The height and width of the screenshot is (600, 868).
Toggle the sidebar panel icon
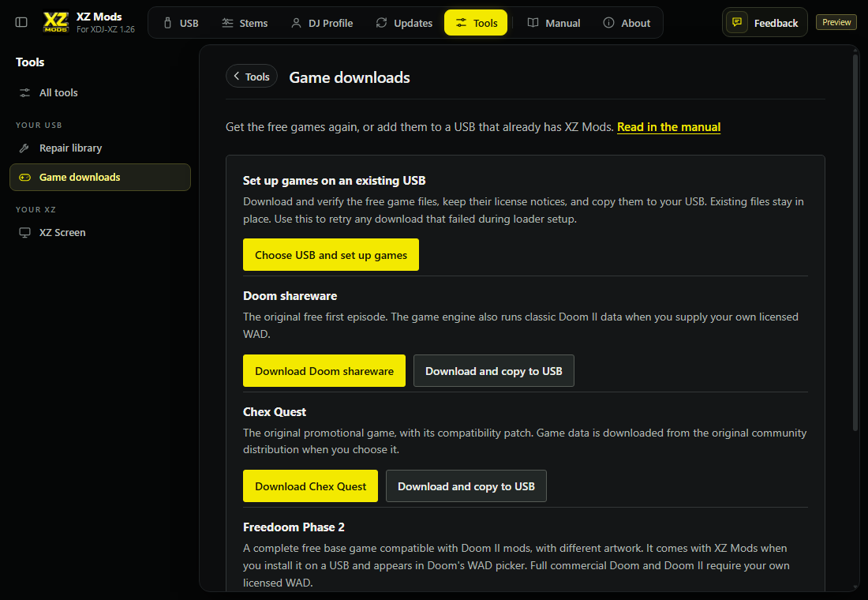pyautogui.click(x=21, y=22)
